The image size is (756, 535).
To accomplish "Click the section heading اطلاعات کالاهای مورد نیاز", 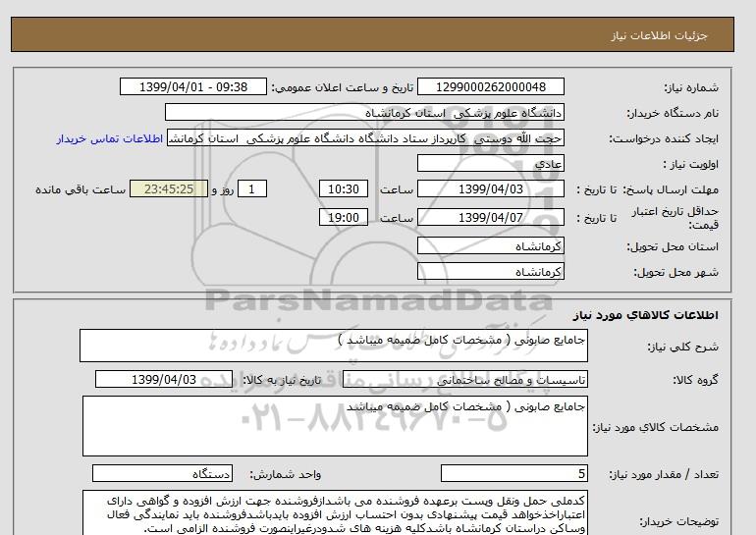I will click(x=646, y=315).
